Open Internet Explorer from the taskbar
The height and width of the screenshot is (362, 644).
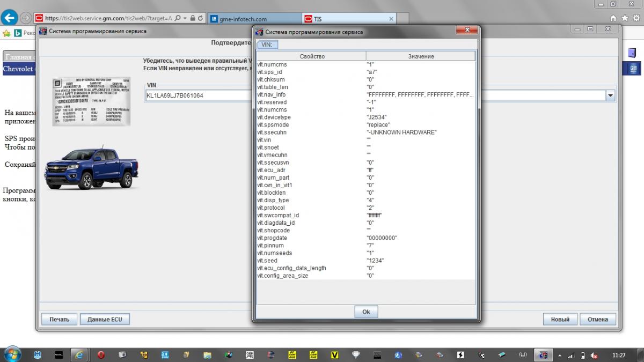pyautogui.click(x=79, y=354)
